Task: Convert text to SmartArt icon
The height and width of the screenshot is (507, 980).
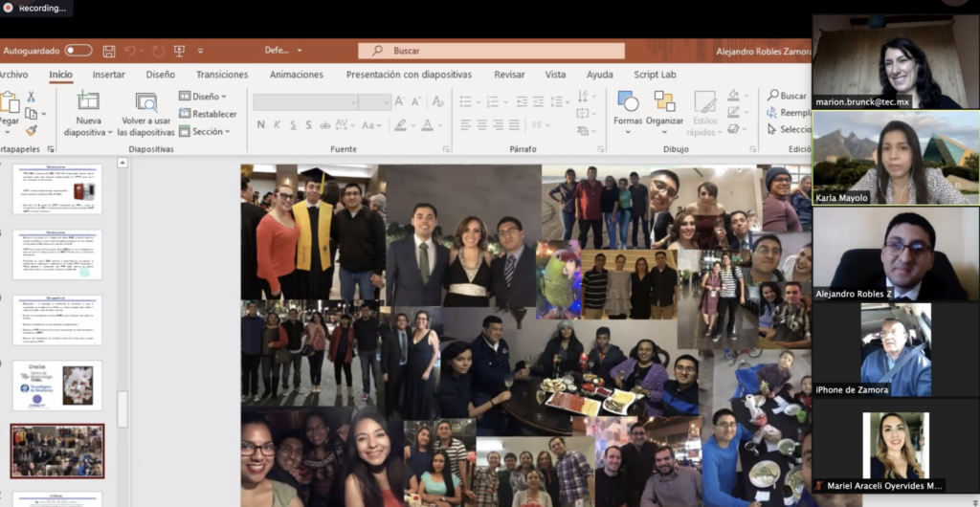Action: point(583,130)
